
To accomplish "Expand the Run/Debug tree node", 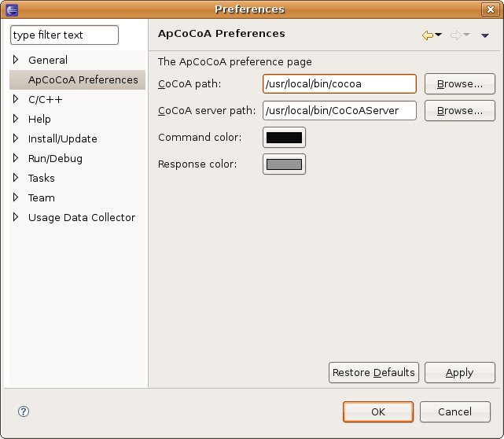I will (x=16, y=158).
